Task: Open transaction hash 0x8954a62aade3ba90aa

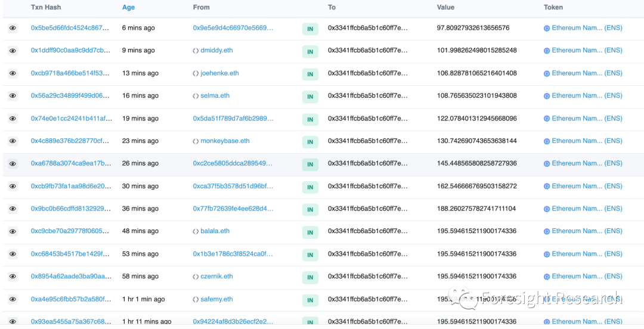Action: pos(70,276)
